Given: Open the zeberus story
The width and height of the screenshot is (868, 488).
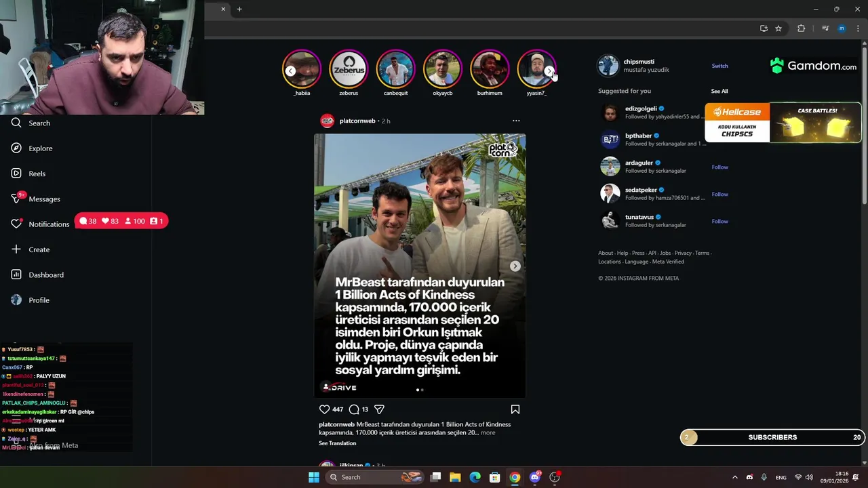Looking at the screenshot, I should click(x=349, y=69).
